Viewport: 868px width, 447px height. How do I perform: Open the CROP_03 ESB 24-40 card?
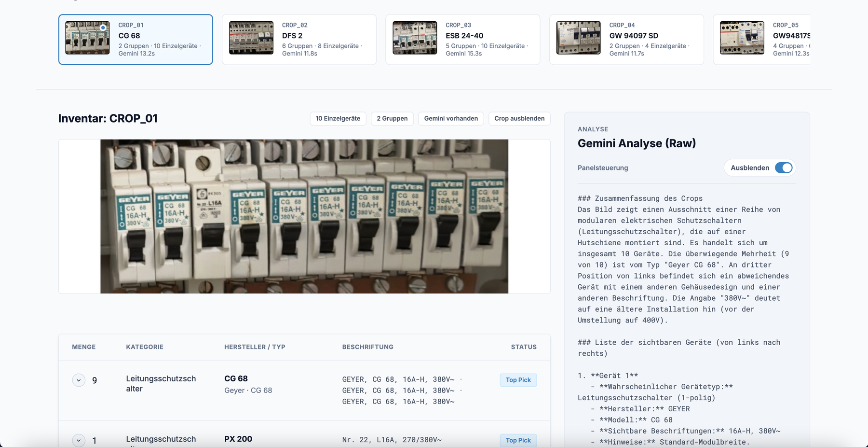(x=463, y=39)
